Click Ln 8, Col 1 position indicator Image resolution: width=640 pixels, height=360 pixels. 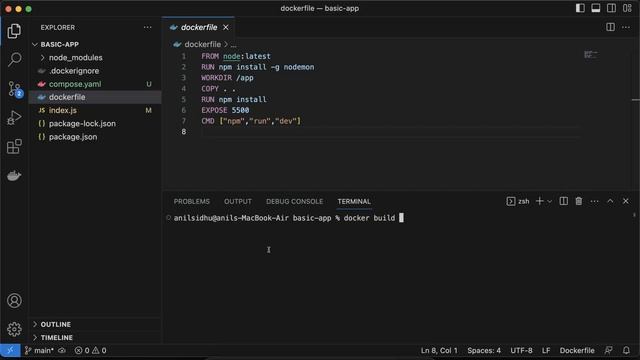(x=439, y=351)
